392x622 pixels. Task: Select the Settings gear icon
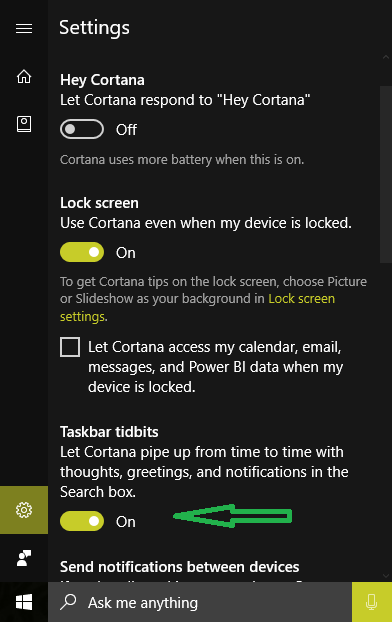24,510
